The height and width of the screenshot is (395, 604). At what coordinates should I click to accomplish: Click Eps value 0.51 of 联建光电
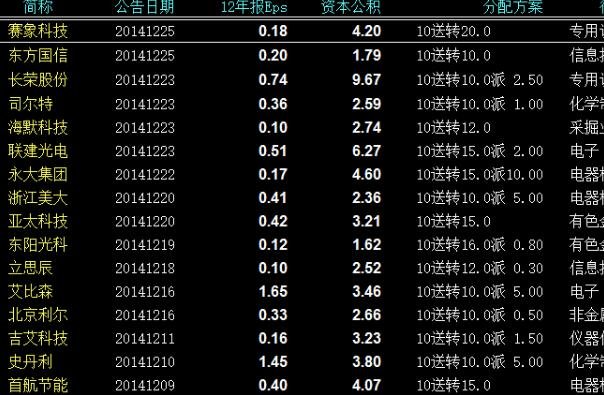click(x=273, y=151)
